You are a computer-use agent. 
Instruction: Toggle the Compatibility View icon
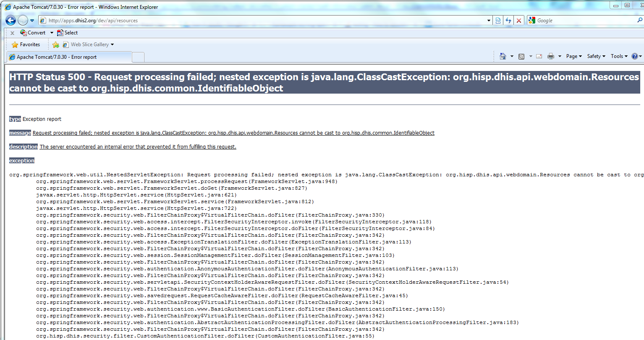pyautogui.click(x=498, y=21)
